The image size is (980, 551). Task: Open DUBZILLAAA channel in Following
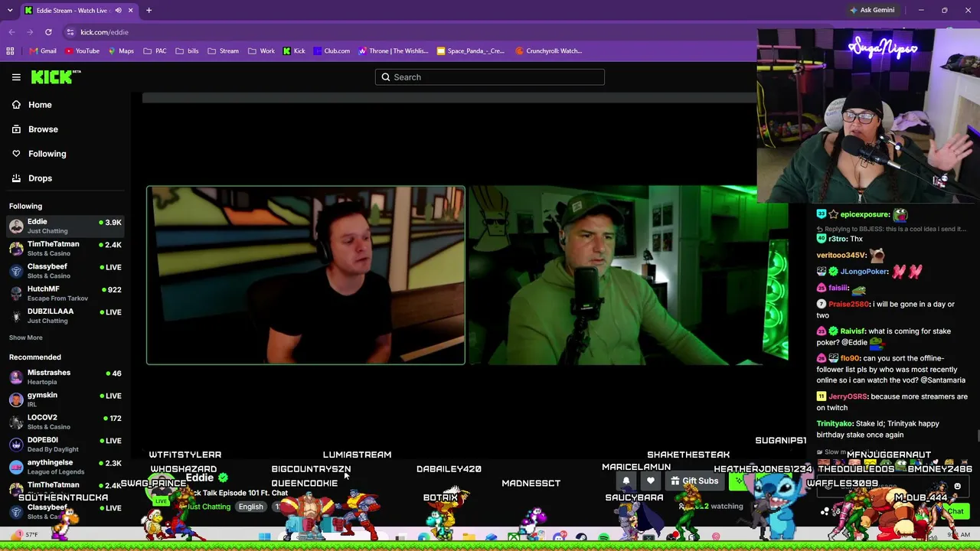point(65,315)
